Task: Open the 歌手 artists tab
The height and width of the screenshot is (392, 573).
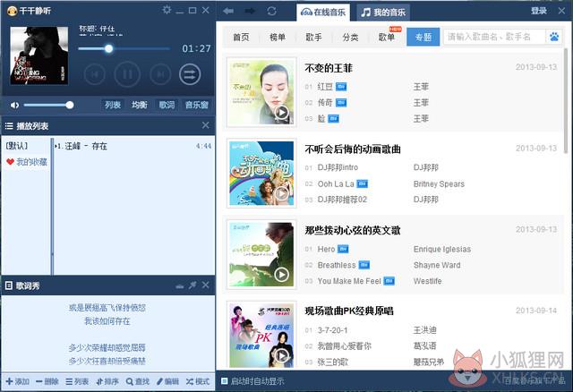Action: click(314, 37)
